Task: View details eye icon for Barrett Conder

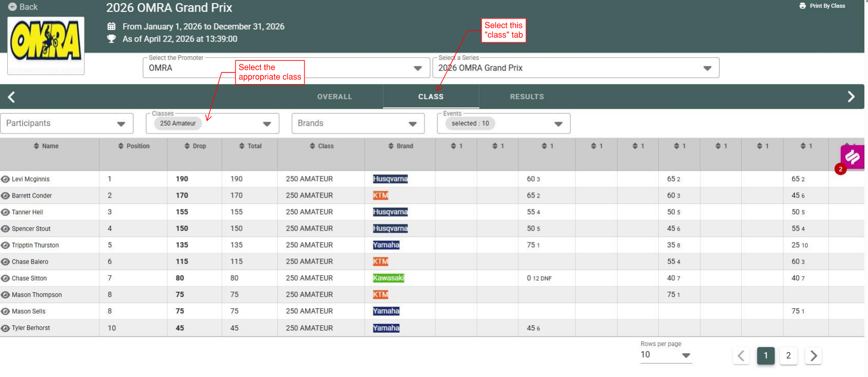Action: coord(5,195)
